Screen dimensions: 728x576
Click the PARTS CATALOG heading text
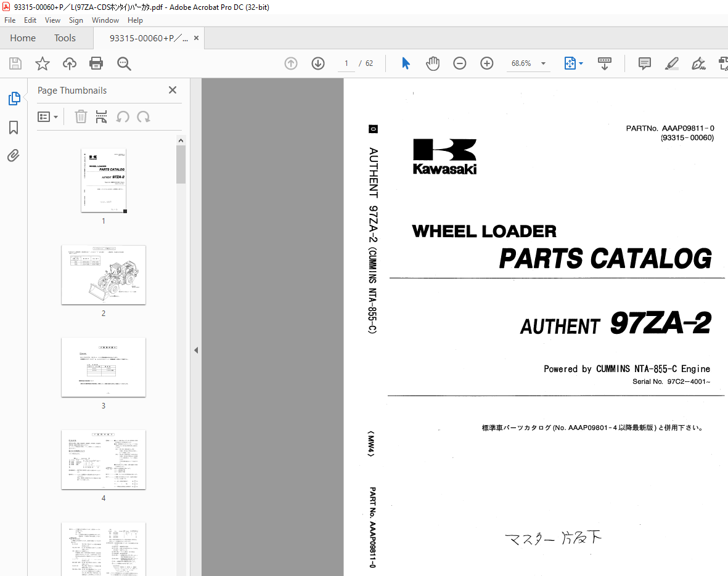605,259
